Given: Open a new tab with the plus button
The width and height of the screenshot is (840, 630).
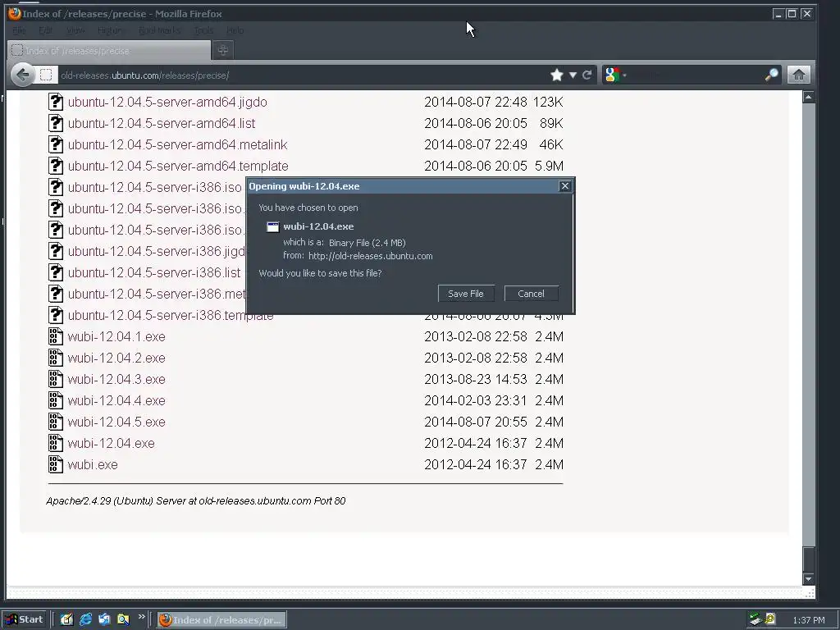Looking at the screenshot, I should click(x=223, y=50).
